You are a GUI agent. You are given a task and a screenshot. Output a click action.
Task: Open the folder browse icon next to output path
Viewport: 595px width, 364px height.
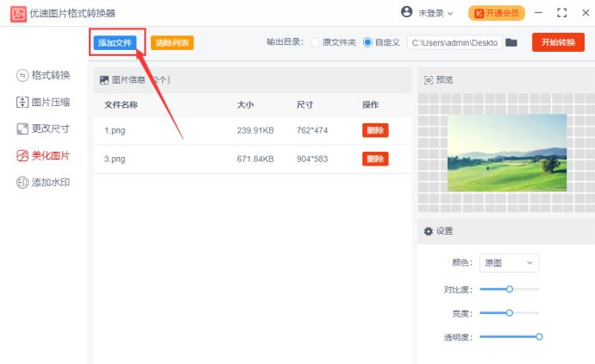(511, 42)
